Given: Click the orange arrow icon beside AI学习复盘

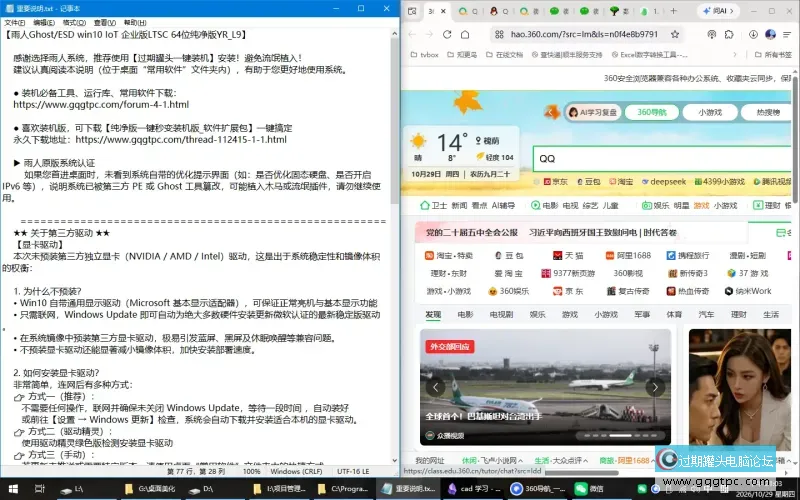Looking at the screenshot, I should (552, 112).
